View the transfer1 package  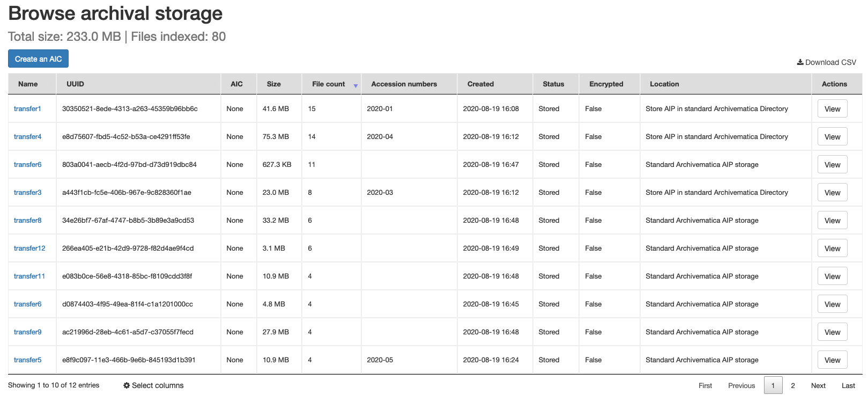(x=832, y=108)
